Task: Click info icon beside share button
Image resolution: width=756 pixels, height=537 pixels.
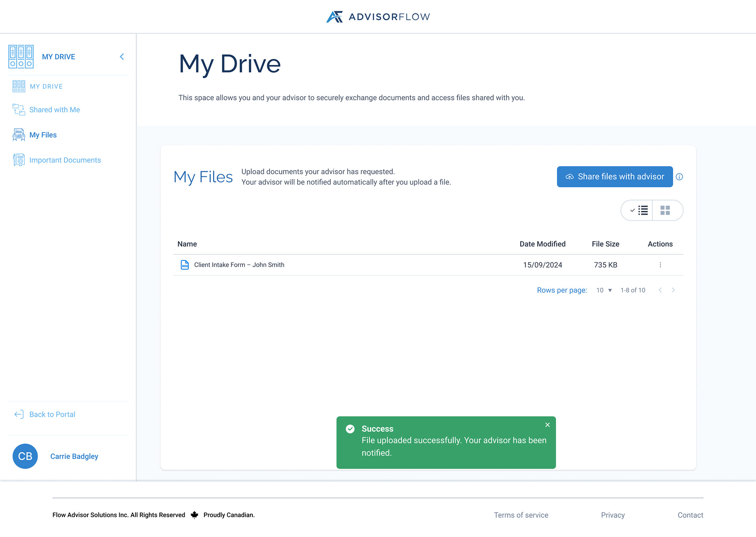Action: click(679, 177)
